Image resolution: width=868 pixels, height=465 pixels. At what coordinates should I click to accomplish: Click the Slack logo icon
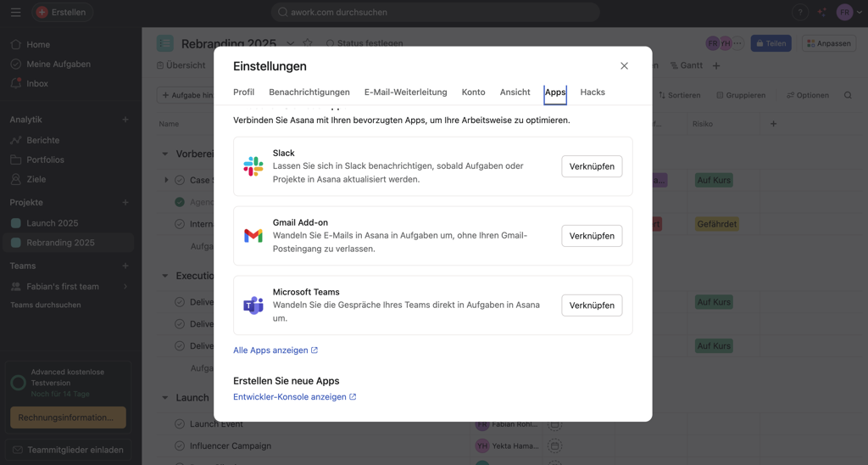coord(253,166)
